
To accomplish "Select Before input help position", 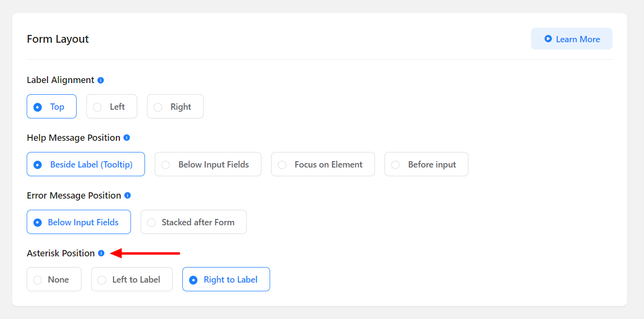I will point(426,165).
